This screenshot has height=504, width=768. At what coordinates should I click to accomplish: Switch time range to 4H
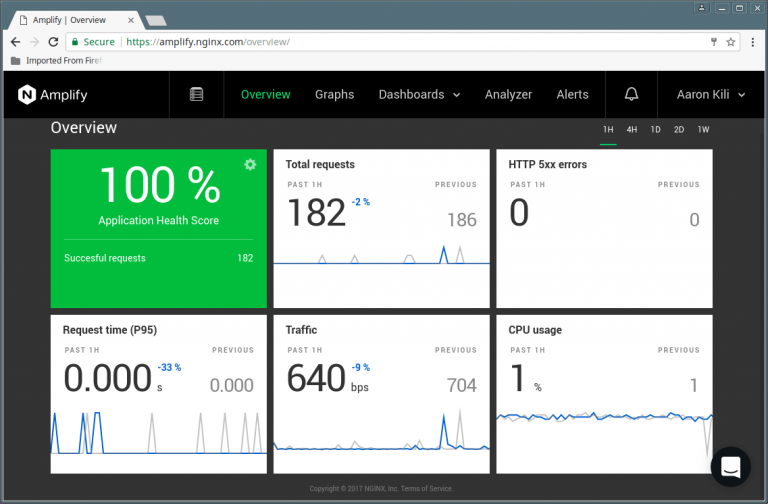point(632,130)
